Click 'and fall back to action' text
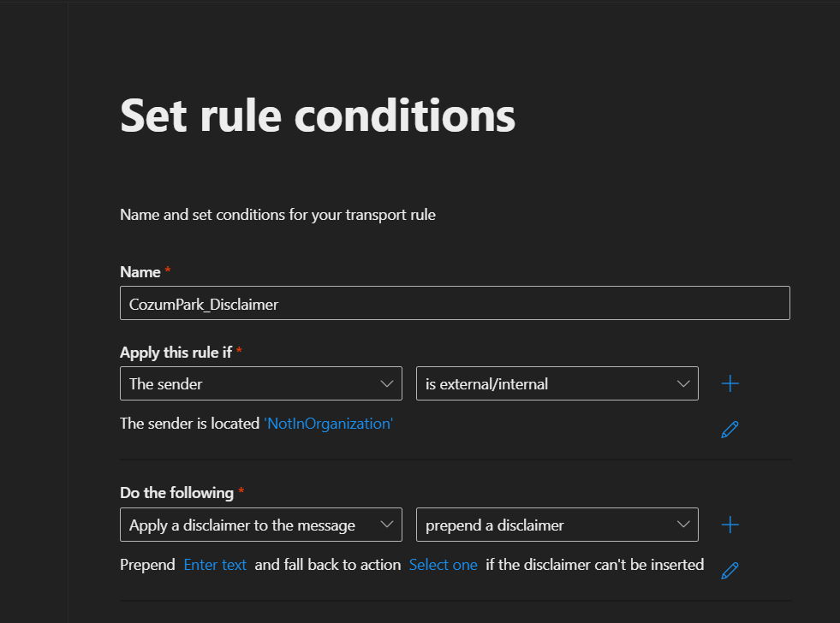Image resolution: width=840 pixels, height=623 pixels. 327,565
